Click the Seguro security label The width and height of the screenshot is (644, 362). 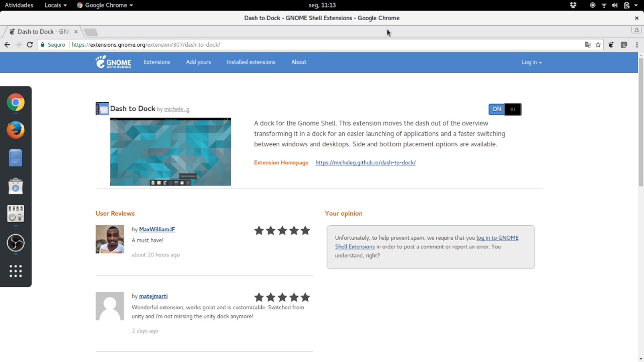point(56,45)
